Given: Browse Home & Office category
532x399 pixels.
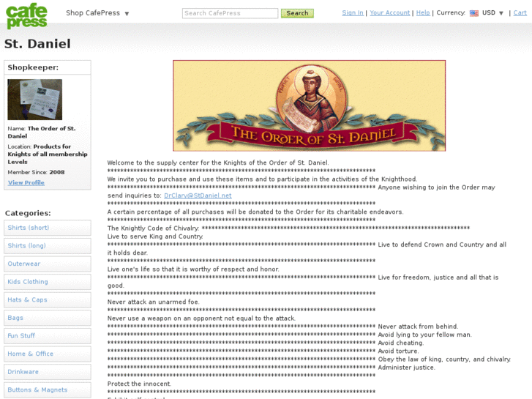Looking at the screenshot, I should 48,354.
